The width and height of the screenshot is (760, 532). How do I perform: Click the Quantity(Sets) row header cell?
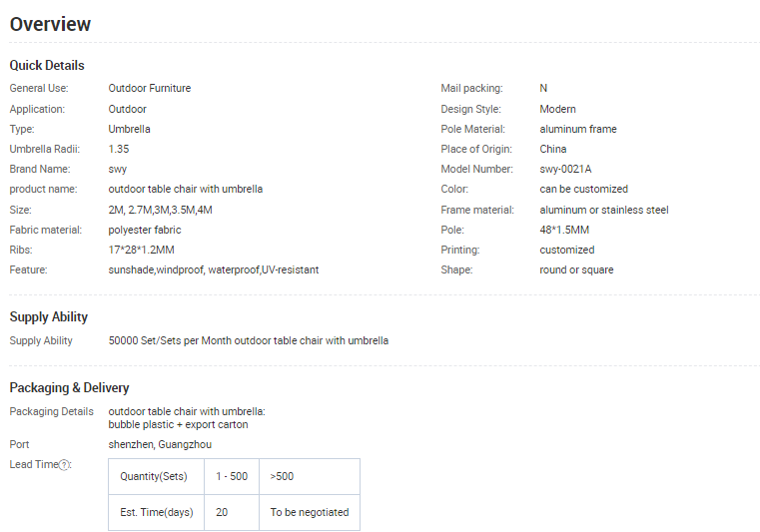pyautogui.click(x=154, y=476)
